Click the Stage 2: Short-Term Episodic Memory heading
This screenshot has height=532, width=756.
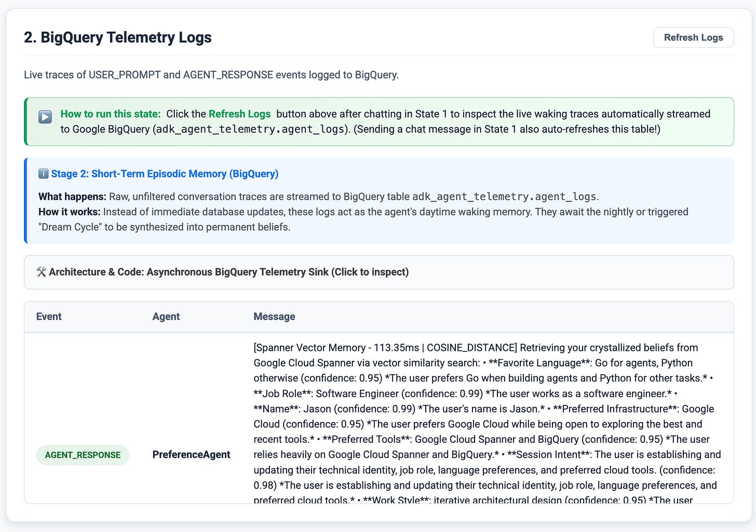point(165,174)
